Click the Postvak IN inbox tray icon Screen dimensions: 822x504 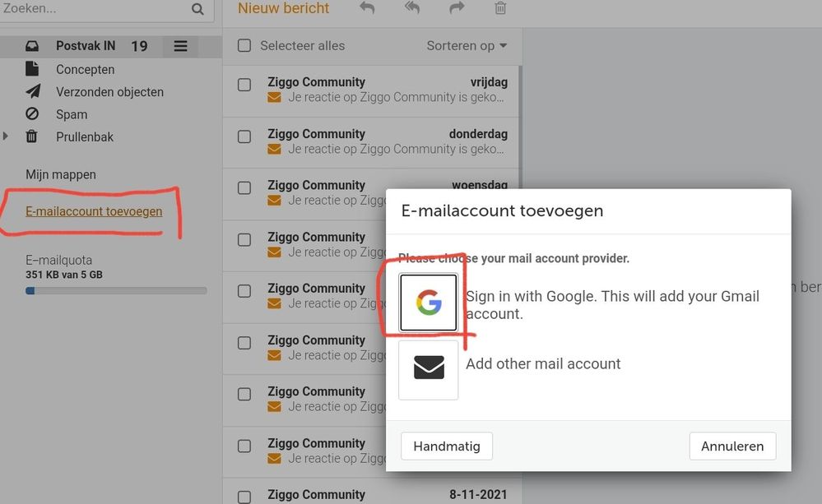pyautogui.click(x=32, y=46)
